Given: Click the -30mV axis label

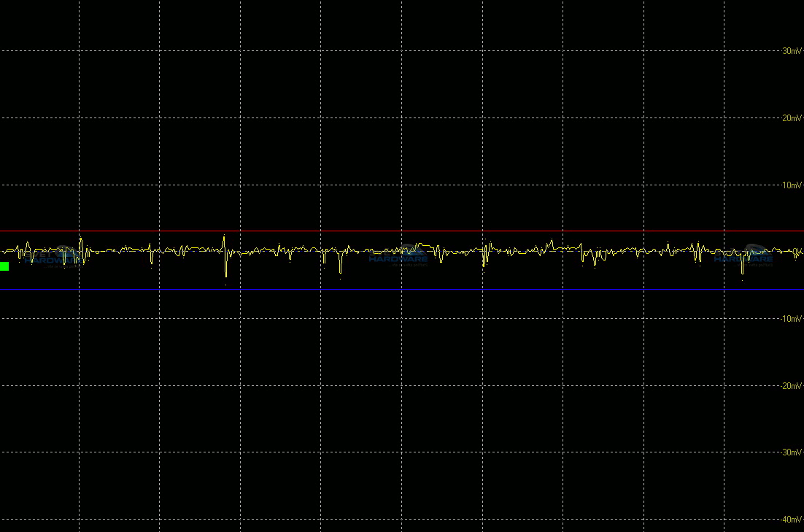Looking at the screenshot, I should point(791,452).
